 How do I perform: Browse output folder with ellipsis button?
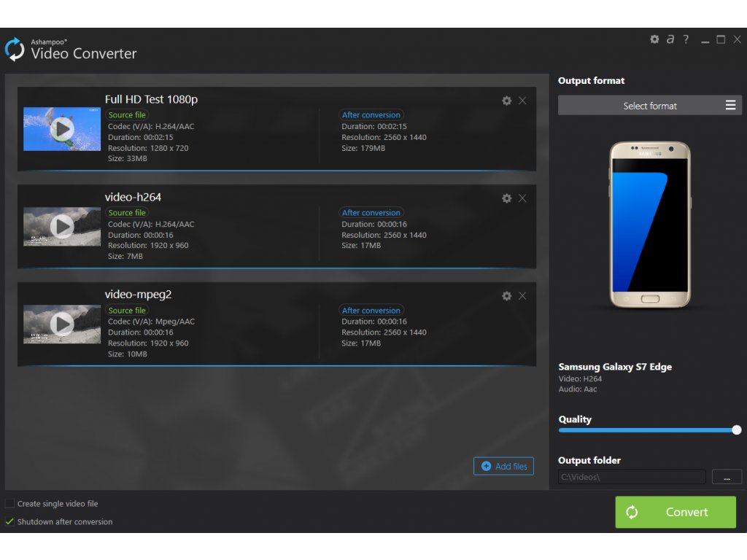727,477
